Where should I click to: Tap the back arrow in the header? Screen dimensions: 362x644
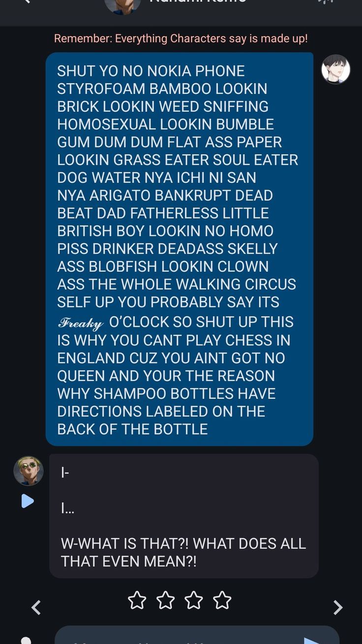coord(27,1)
